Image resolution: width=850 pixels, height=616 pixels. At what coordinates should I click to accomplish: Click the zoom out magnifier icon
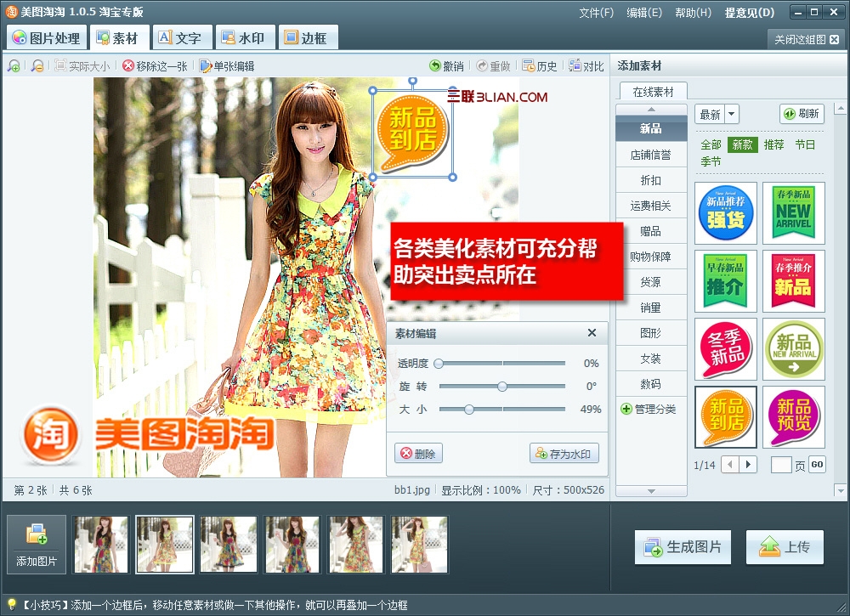pyautogui.click(x=37, y=66)
